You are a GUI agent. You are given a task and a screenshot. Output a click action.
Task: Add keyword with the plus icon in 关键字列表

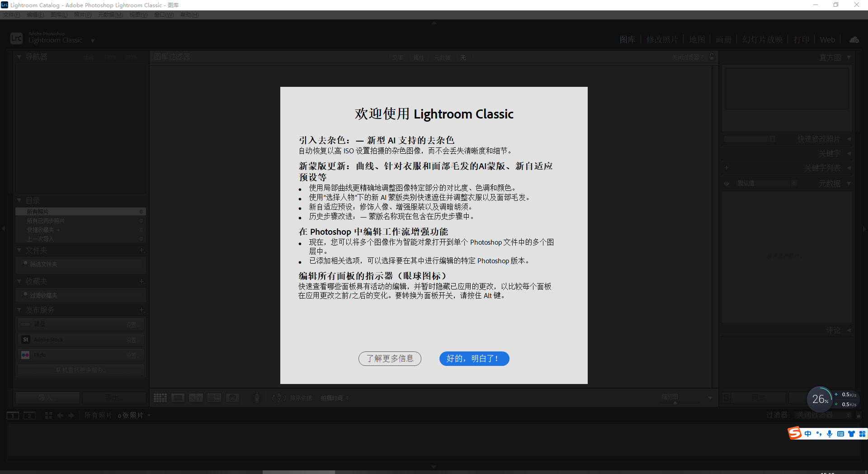pyautogui.click(x=726, y=168)
